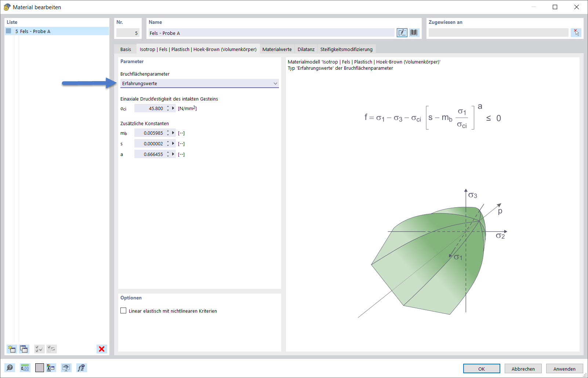Select the Hoek-Brown (Volumenkörper) tab
Viewport: 588px width, 378px height.
tap(198, 49)
